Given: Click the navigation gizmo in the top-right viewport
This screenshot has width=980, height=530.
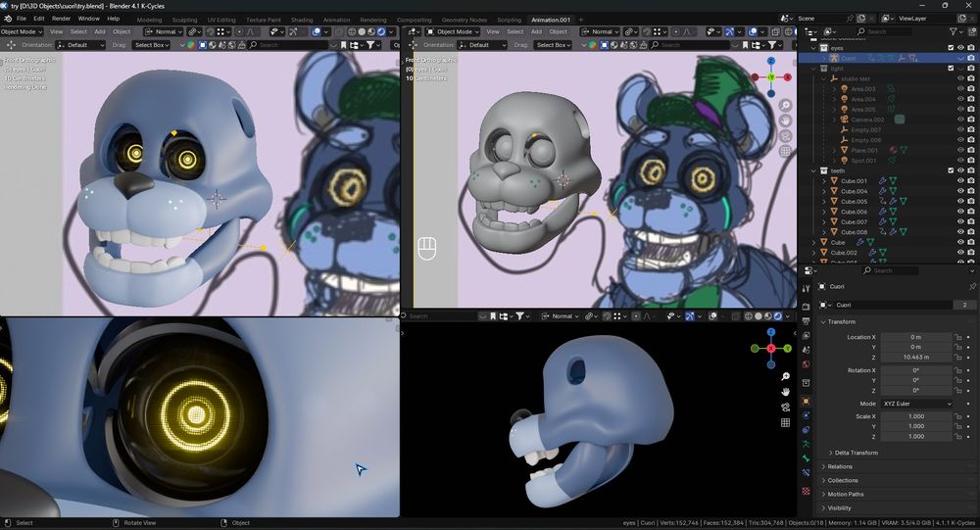Looking at the screenshot, I should [x=770, y=76].
